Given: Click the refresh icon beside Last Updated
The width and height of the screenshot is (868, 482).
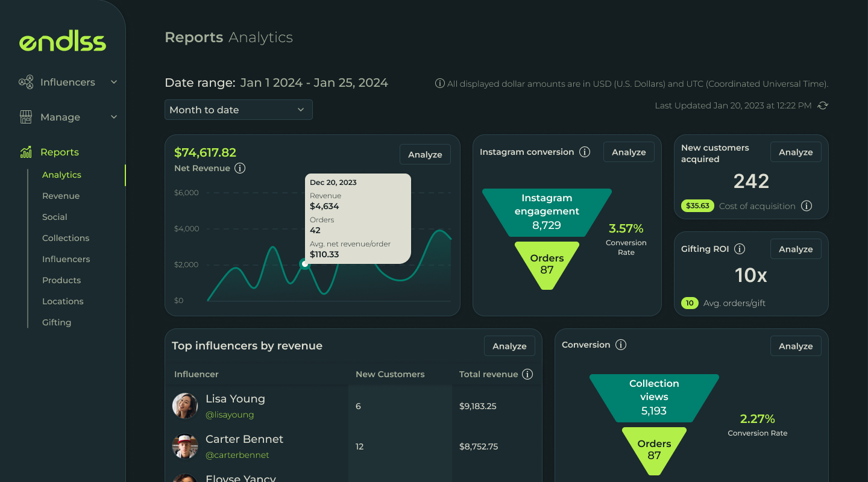Looking at the screenshot, I should point(823,105).
